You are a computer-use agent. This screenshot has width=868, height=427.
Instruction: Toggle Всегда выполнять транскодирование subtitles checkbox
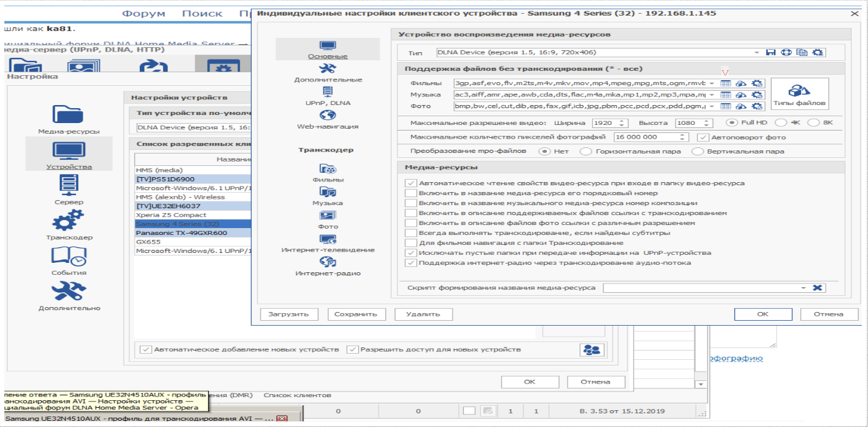click(x=410, y=233)
